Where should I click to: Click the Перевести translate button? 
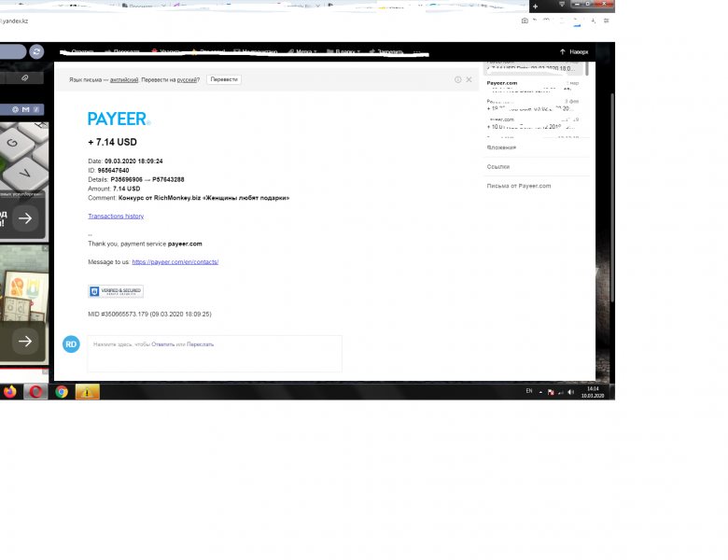[224, 79]
